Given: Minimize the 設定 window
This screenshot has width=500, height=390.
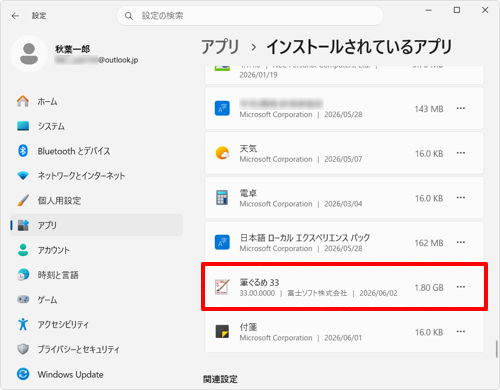Looking at the screenshot, I should click(429, 10).
